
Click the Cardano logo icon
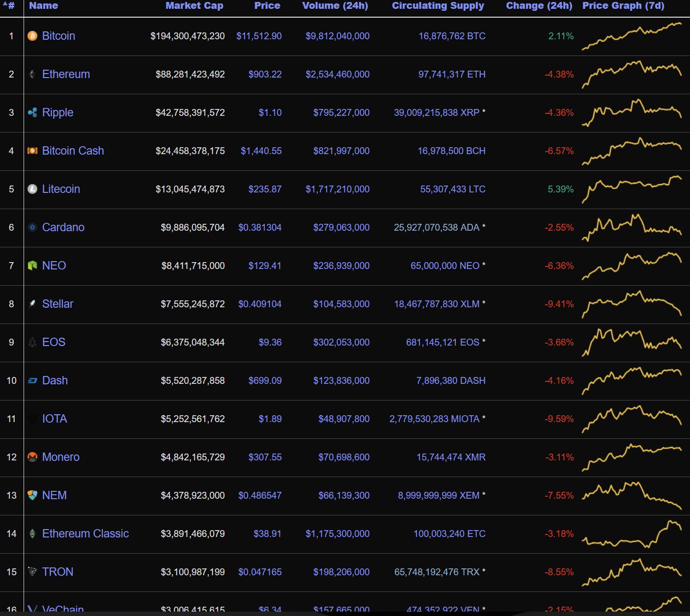32,227
